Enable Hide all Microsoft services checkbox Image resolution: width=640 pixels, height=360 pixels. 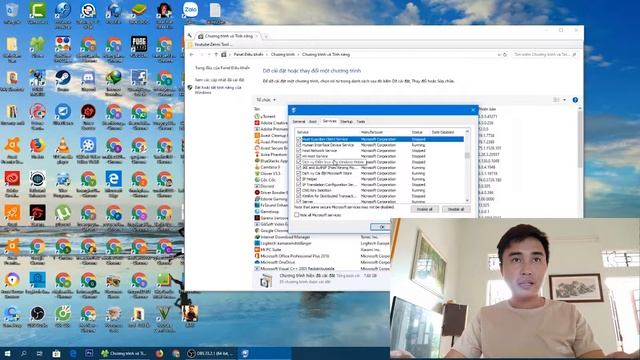coord(297,215)
